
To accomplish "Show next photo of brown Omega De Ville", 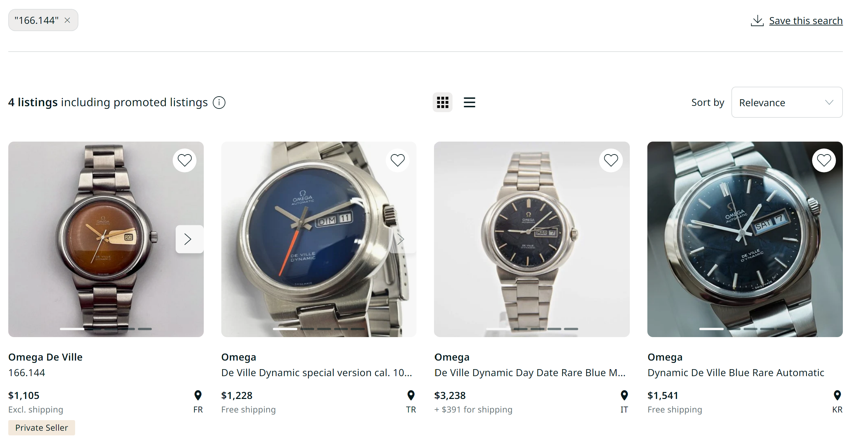I will [x=188, y=239].
